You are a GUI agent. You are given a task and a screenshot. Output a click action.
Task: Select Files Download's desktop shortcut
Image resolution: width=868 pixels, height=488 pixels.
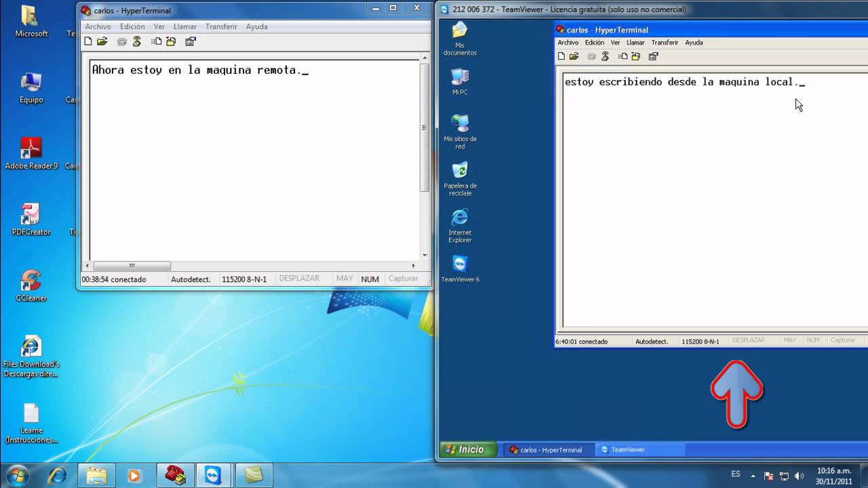point(31,357)
